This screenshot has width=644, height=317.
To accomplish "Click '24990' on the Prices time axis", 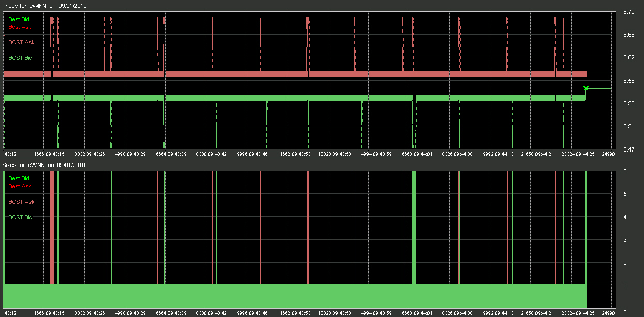I will click(608, 154).
